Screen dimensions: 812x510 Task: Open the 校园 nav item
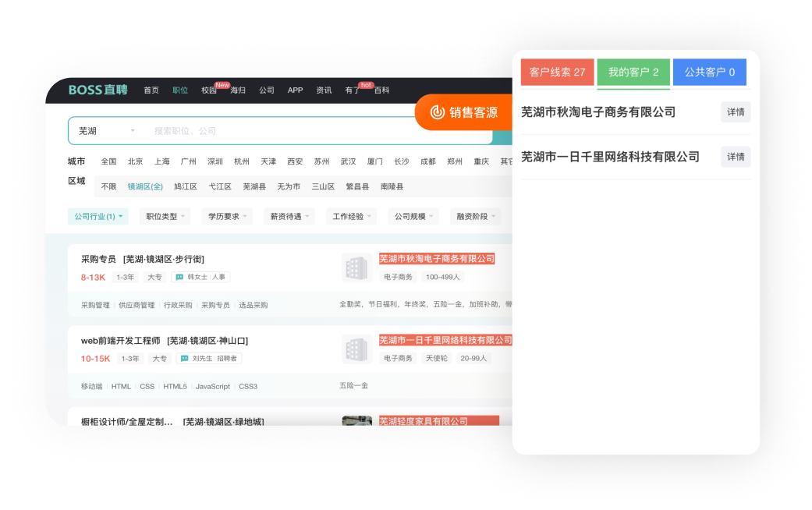click(209, 90)
